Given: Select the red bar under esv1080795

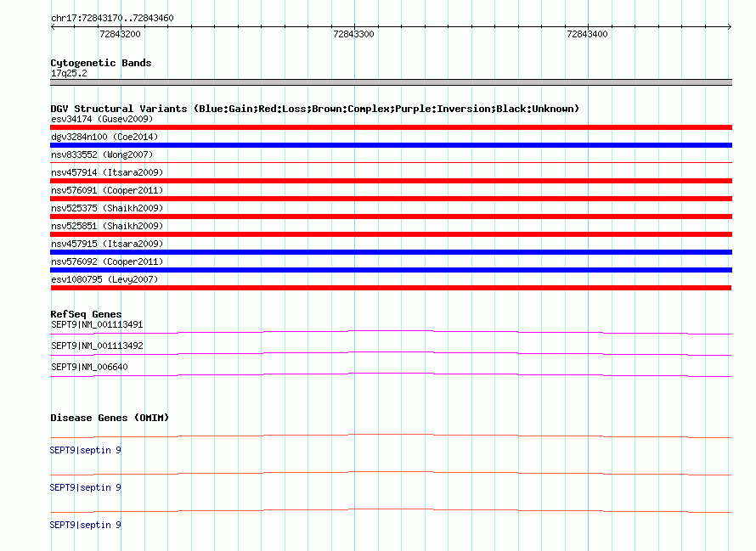Looking at the screenshot, I should tap(391, 288).
